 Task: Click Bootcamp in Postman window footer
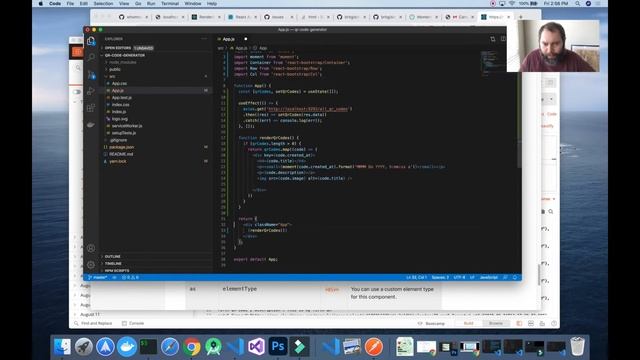pyautogui.click(x=431, y=324)
